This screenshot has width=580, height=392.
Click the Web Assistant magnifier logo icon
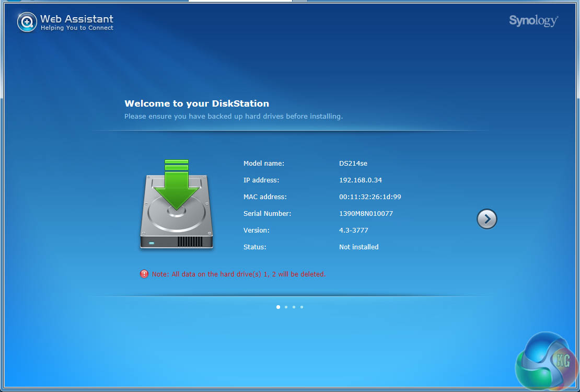[x=27, y=22]
